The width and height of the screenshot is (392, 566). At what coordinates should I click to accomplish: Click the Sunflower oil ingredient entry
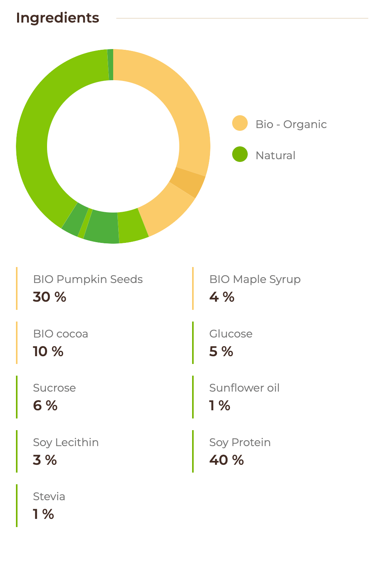coord(244,397)
